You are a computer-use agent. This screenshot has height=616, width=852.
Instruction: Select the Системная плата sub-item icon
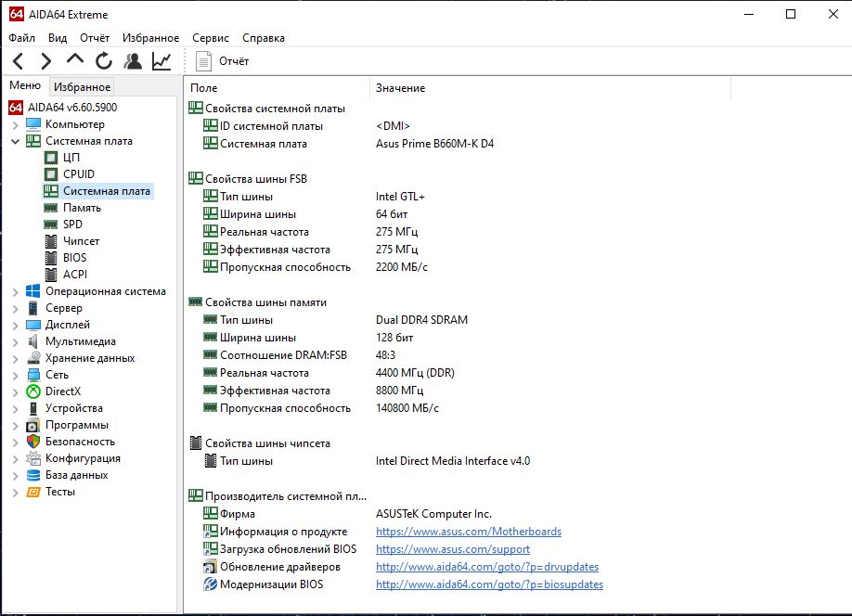tap(50, 191)
